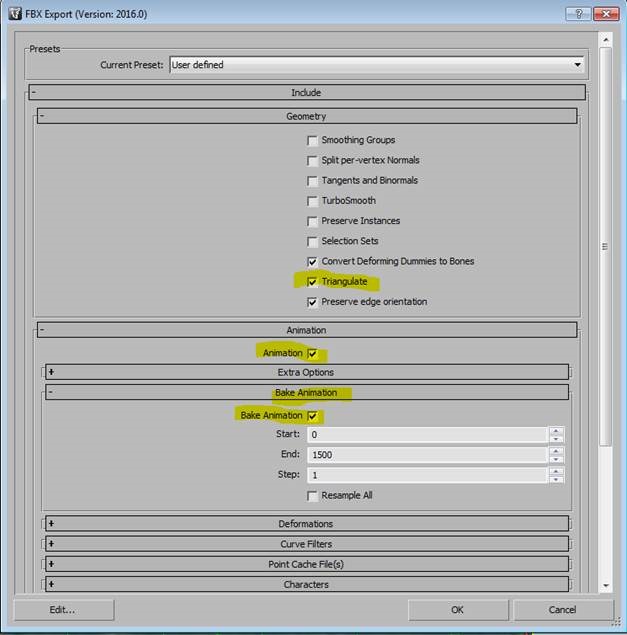627x635 pixels.
Task: Decrease the End value with down spinner
Action: (x=556, y=459)
